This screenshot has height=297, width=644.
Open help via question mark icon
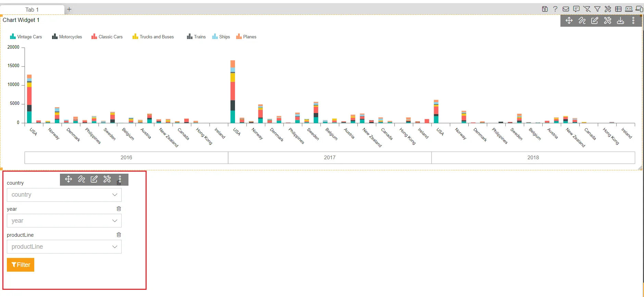555,9
